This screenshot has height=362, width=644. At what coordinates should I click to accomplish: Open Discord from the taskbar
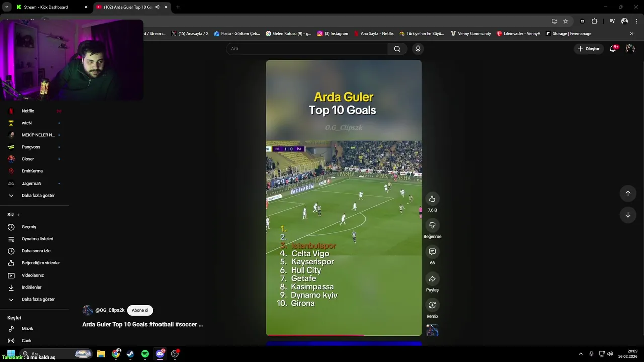click(160, 354)
